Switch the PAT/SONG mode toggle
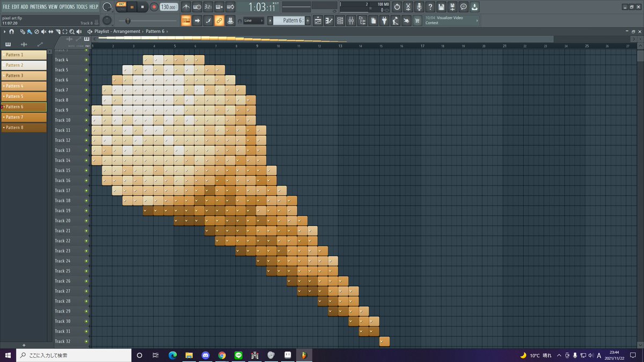Screen dimensions: 644x362 pyautogui.click(x=121, y=7)
